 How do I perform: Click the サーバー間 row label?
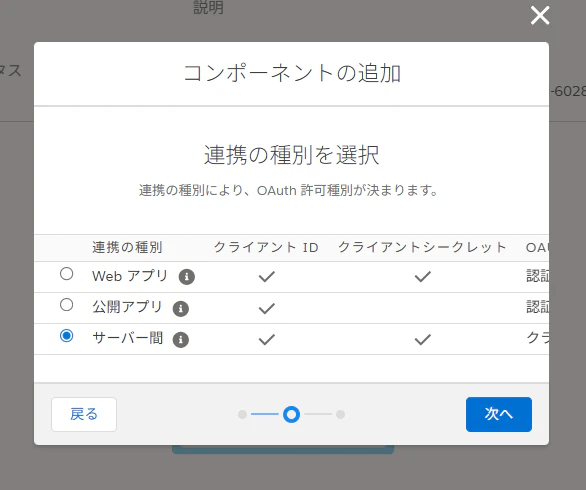[127, 338]
